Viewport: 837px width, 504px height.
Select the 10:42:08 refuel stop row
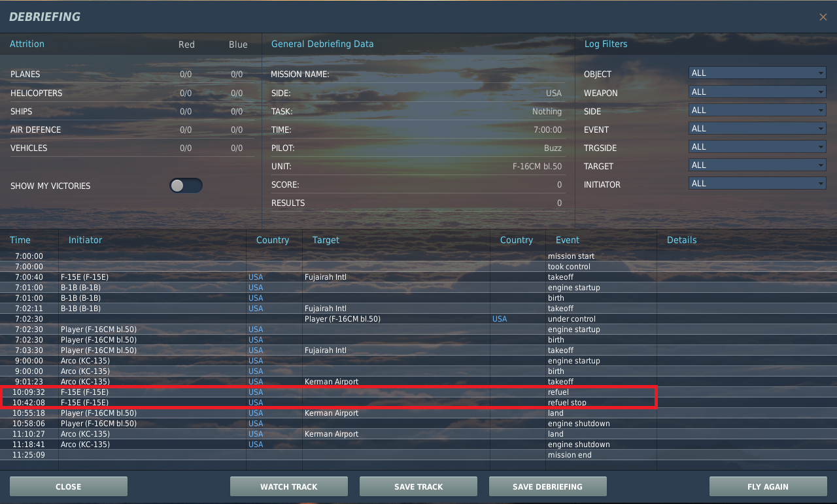pyautogui.click(x=418, y=403)
